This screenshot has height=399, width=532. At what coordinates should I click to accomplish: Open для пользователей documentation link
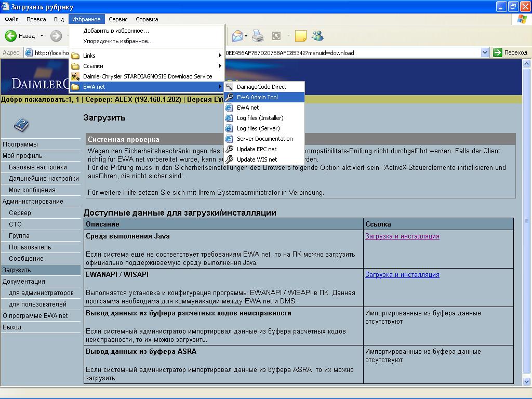point(37,304)
